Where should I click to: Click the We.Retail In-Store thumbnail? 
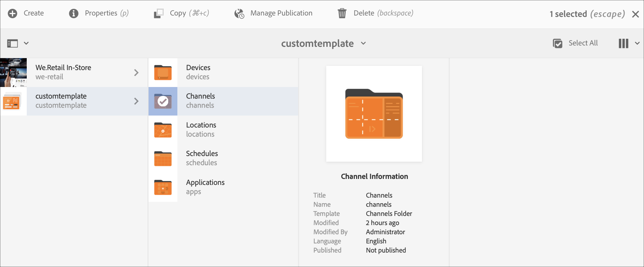13,73
